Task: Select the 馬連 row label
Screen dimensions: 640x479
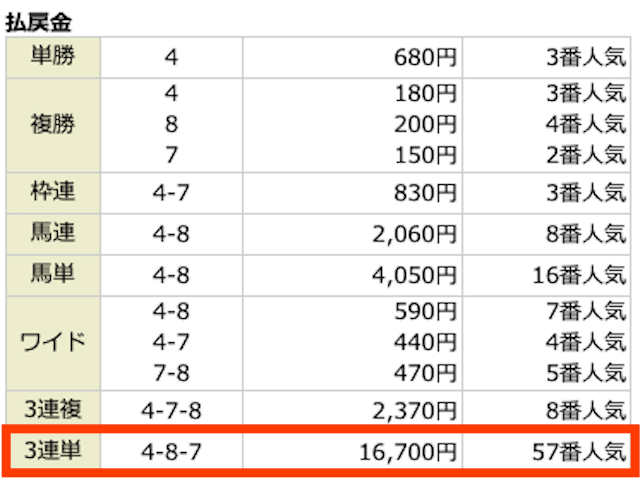Action: [x=53, y=234]
